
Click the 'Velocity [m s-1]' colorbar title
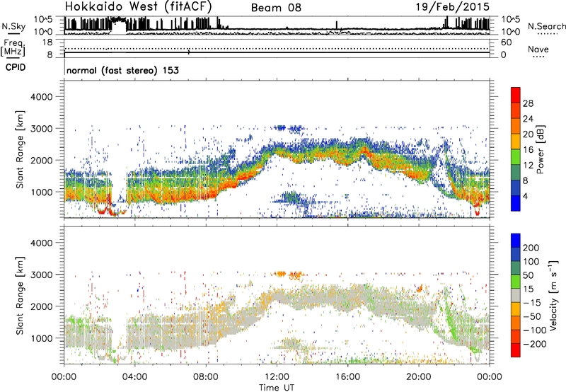[x=553, y=295]
